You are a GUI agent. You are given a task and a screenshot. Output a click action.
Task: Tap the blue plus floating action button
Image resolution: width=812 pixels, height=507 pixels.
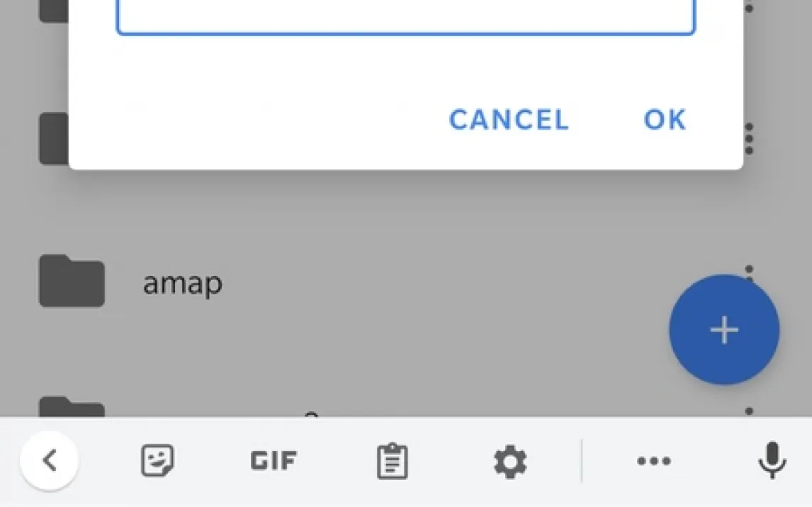coord(723,330)
